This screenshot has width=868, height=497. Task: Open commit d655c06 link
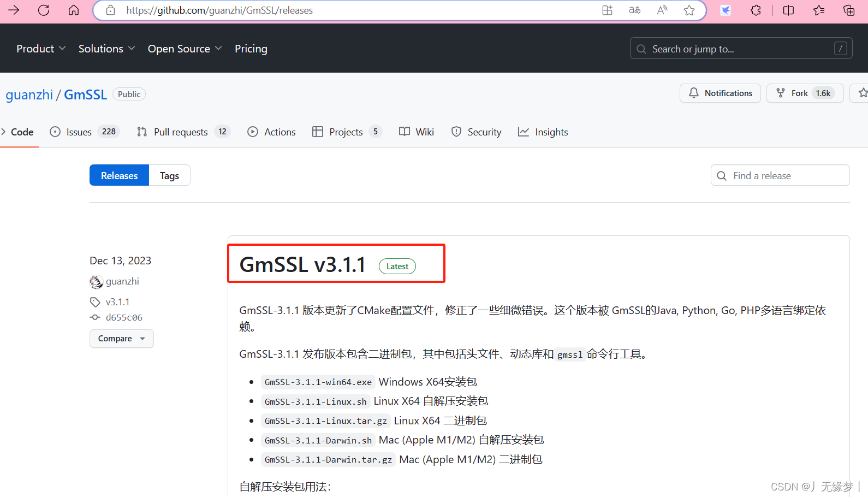click(124, 317)
